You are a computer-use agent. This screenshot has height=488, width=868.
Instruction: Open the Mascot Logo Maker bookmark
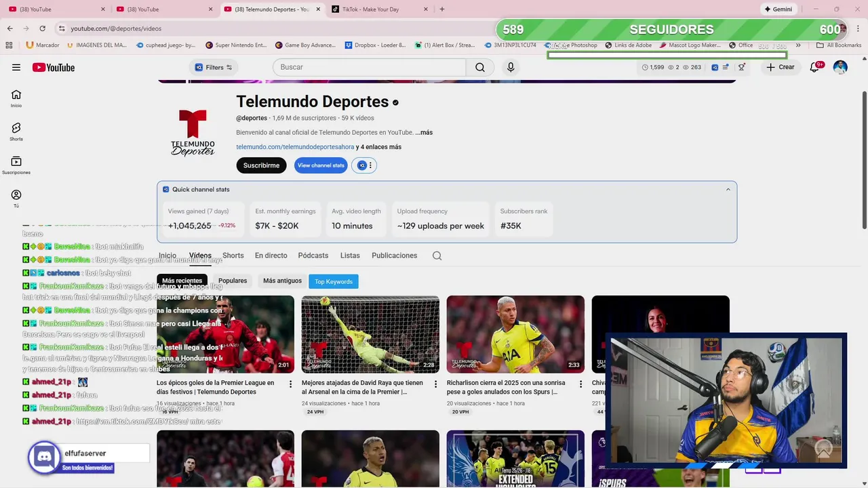[x=690, y=45]
